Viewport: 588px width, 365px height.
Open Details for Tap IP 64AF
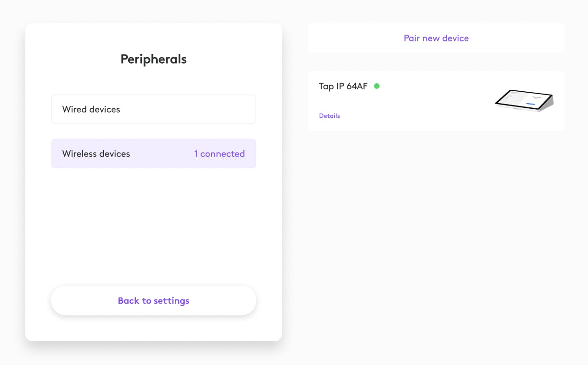[329, 116]
